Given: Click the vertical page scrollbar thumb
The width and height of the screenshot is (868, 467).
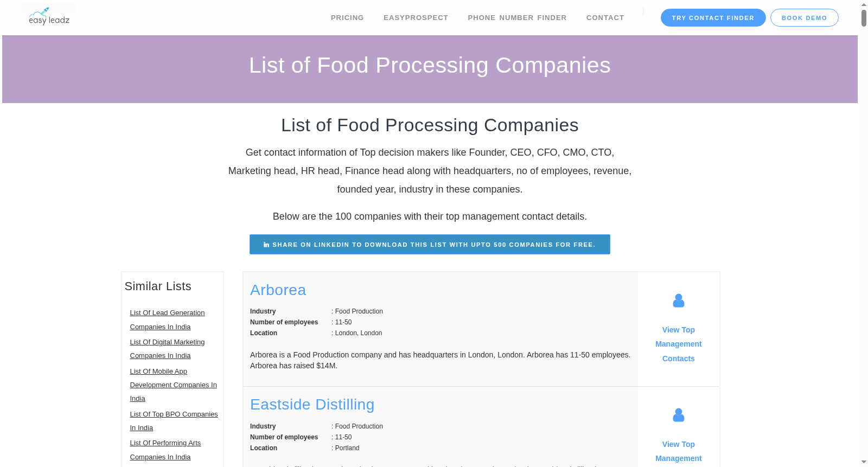Looking at the screenshot, I should click(x=864, y=18).
